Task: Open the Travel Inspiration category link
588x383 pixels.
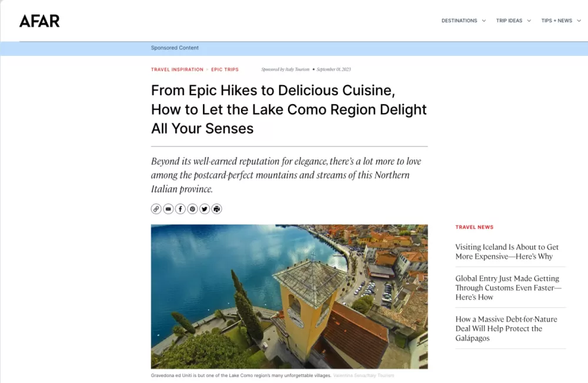Action: tap(177, 69)
